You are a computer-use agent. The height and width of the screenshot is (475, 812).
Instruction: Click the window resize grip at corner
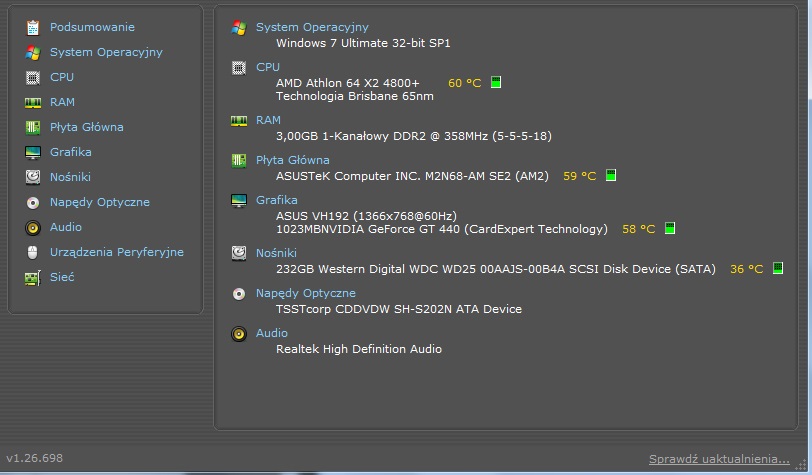(801, 463)
